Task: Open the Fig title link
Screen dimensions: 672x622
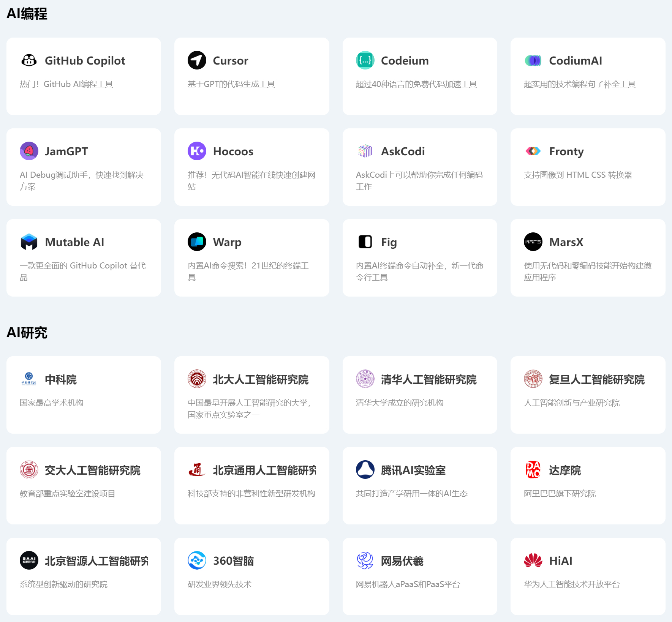Action: (389, 243)
